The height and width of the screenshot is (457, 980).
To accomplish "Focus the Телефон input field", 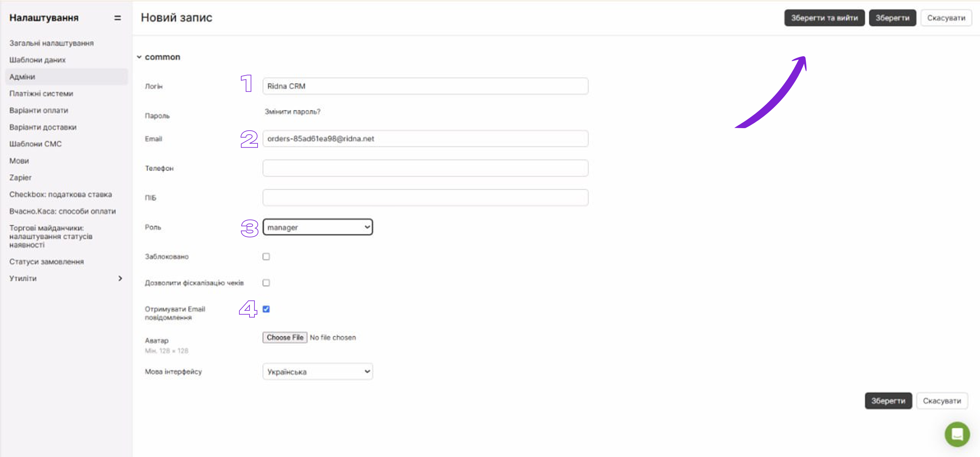I will pyautogui.click(x=425, y=168).
